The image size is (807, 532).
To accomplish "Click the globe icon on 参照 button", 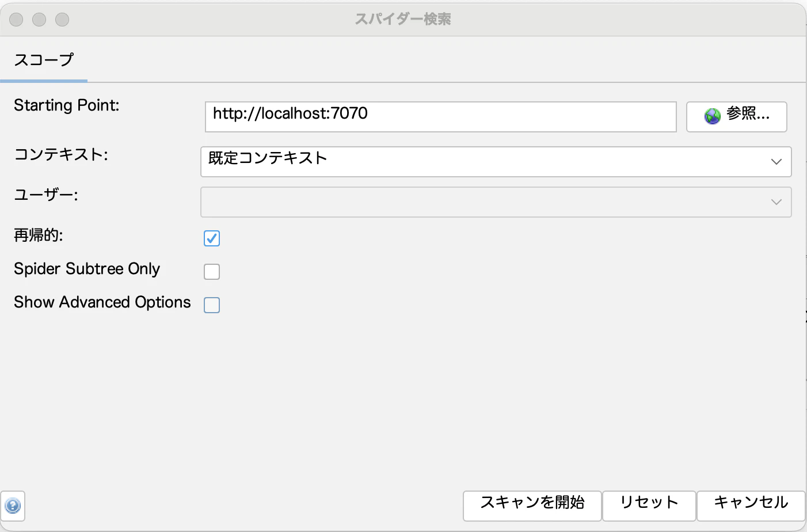I will pyautogui.click(x=712, y=116).
